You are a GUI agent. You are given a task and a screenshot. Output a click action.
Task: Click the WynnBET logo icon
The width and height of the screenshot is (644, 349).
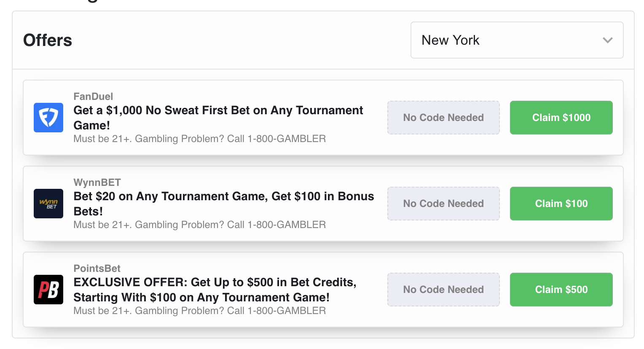(48, 204)
